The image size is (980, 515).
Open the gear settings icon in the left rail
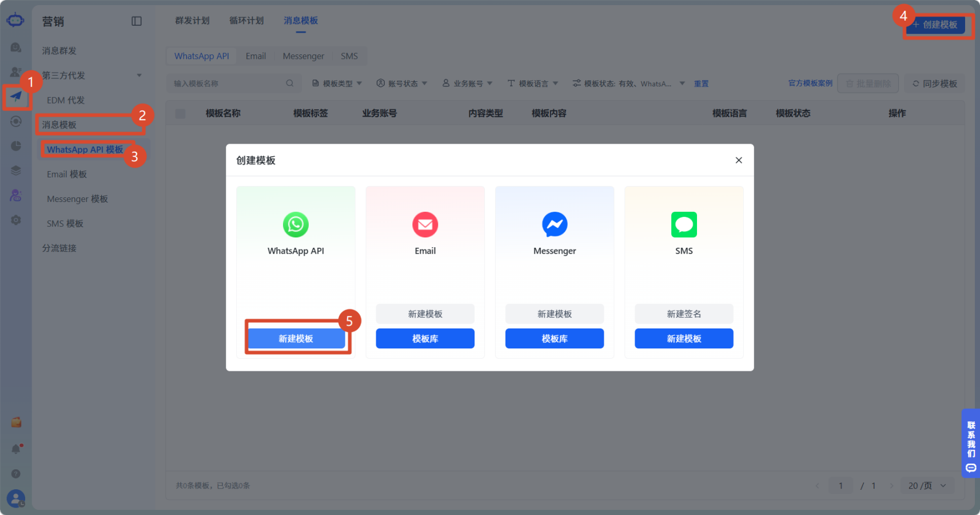(x=16, y=220)
